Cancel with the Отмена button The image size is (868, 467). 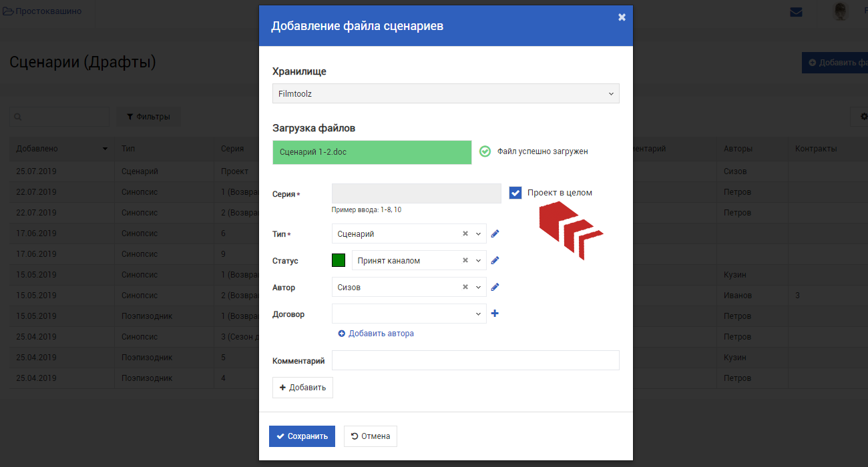[371, 436]
